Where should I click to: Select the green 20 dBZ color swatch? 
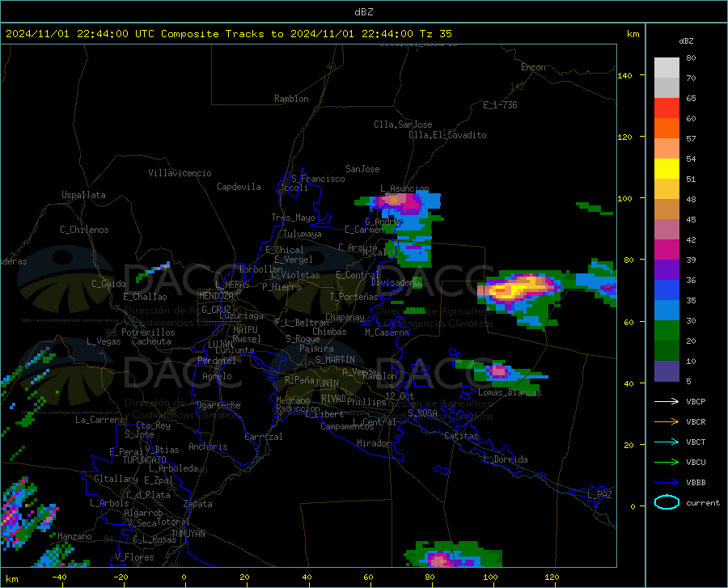(667, 331)
